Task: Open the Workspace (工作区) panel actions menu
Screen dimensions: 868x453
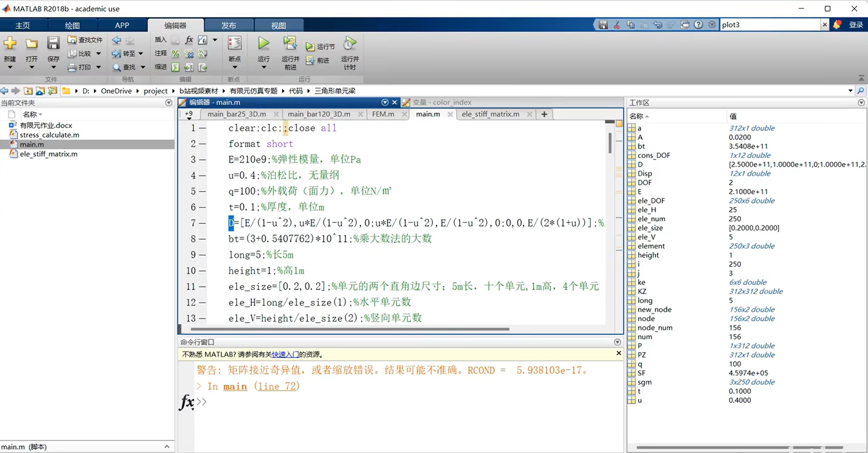Action: click(861, 103)
